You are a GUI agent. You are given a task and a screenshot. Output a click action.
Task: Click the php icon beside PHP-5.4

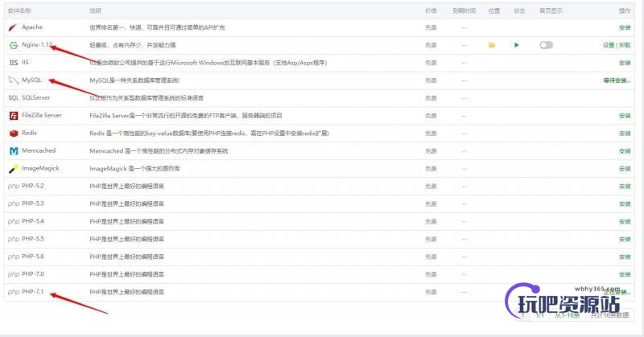(x=14, y=222)
